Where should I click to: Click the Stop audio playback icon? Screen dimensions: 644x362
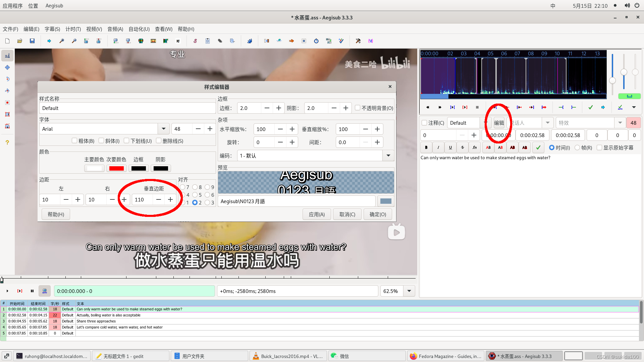477,107
